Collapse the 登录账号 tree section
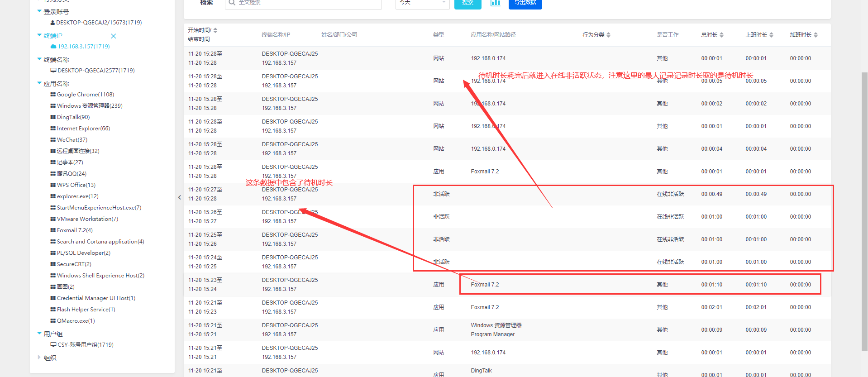Image resolution: width=868 pixels, height=377 pixels. [39, 11]
